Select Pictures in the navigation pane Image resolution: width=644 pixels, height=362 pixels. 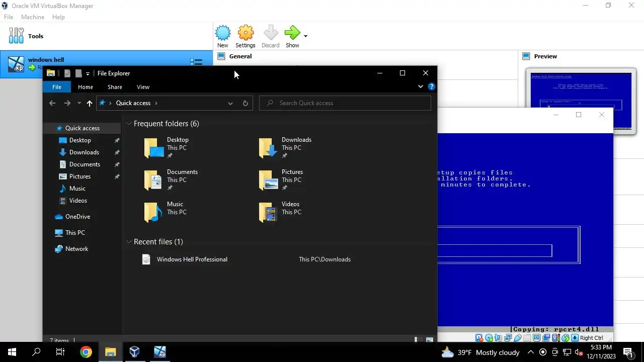[80, 176]
